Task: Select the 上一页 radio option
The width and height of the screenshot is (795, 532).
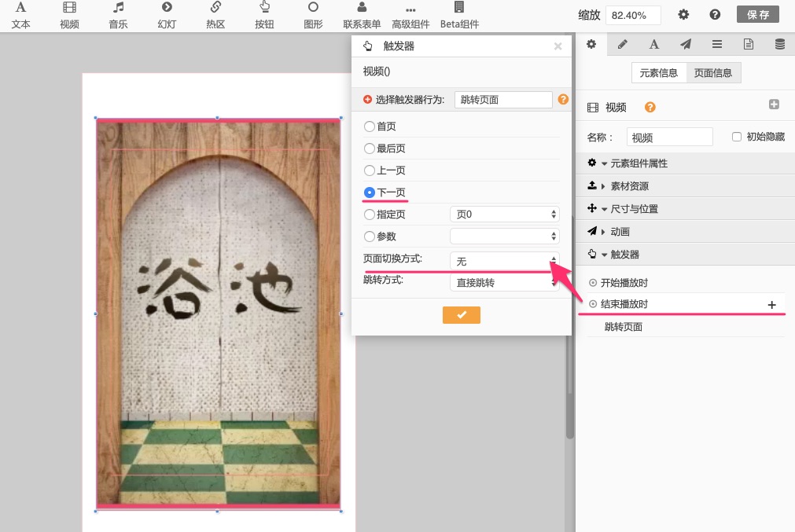Action: pos(369,171)
